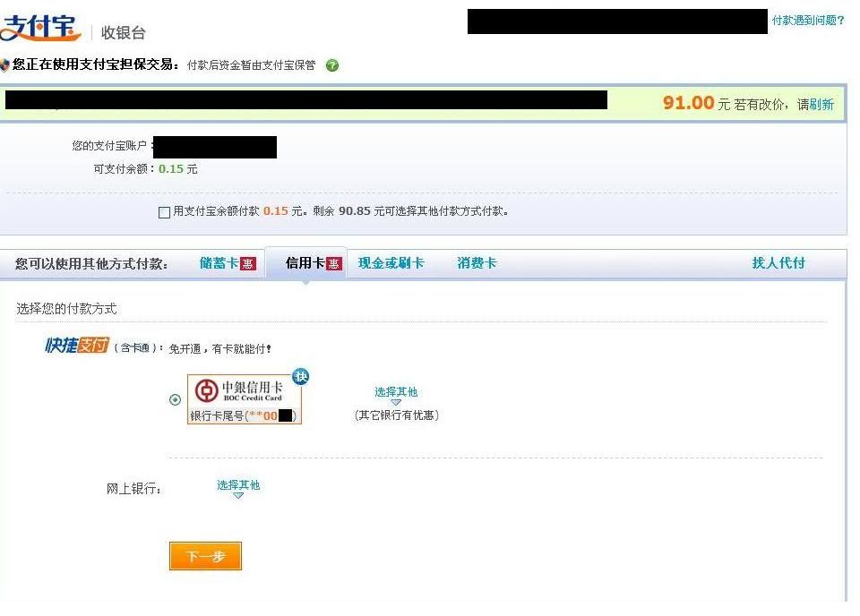Screen dimensions: 860x616
Task: Select the BOC credit card radio button
Action: coord(175,399)
